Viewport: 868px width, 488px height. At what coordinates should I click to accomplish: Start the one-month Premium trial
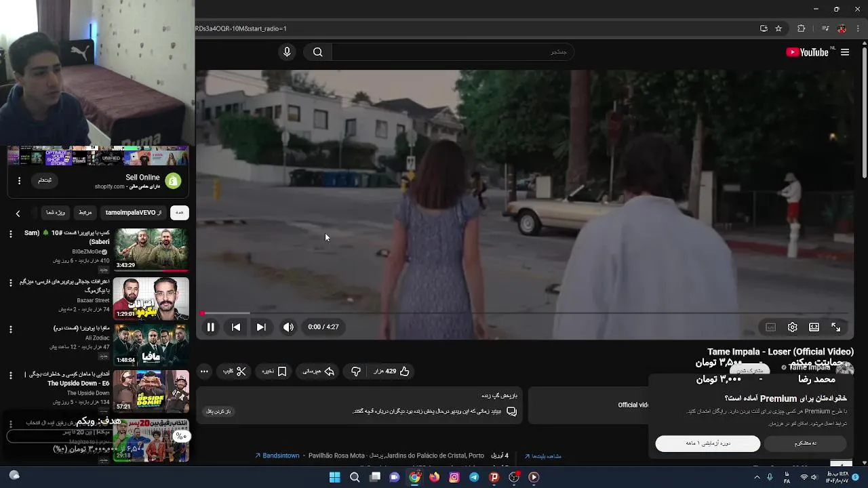point(707,443)
